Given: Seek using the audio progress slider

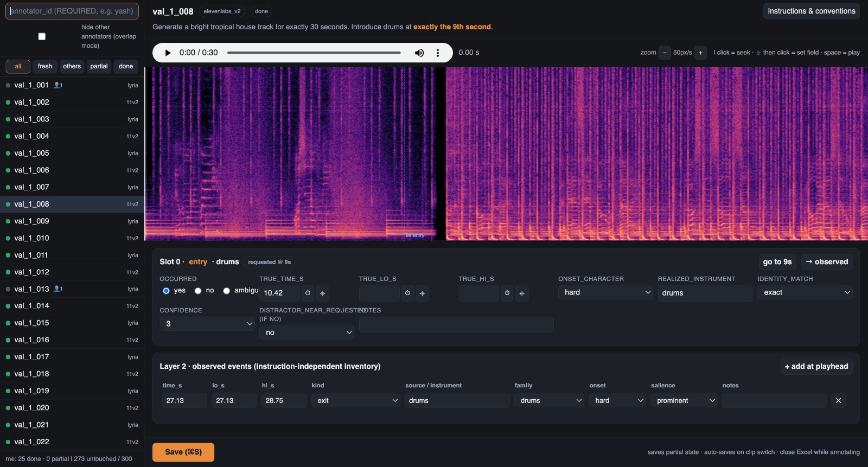Looking at the screenshot, I should (x=314, y=53).
